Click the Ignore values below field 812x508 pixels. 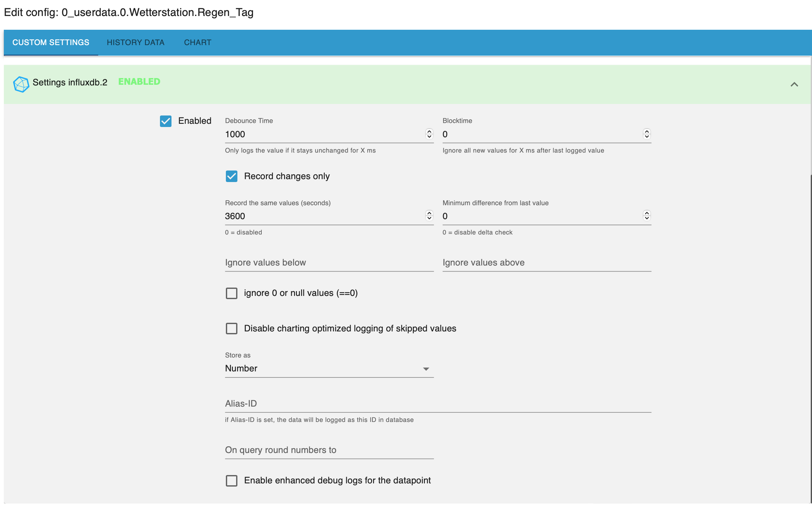(329, 262)
